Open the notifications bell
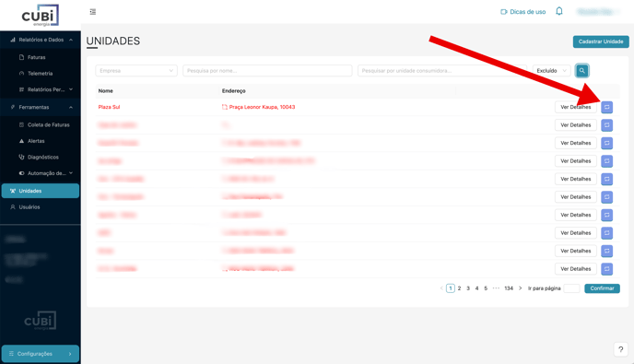Screen dimensions: 634x364 point(559,11)
